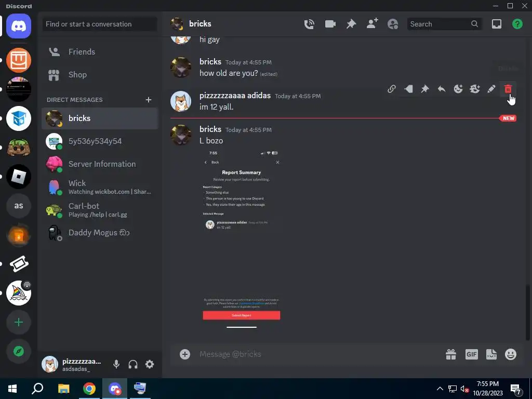532x399 pixels.
Task: Go to Discord home direct messages
Action: [x=19, y=26]
